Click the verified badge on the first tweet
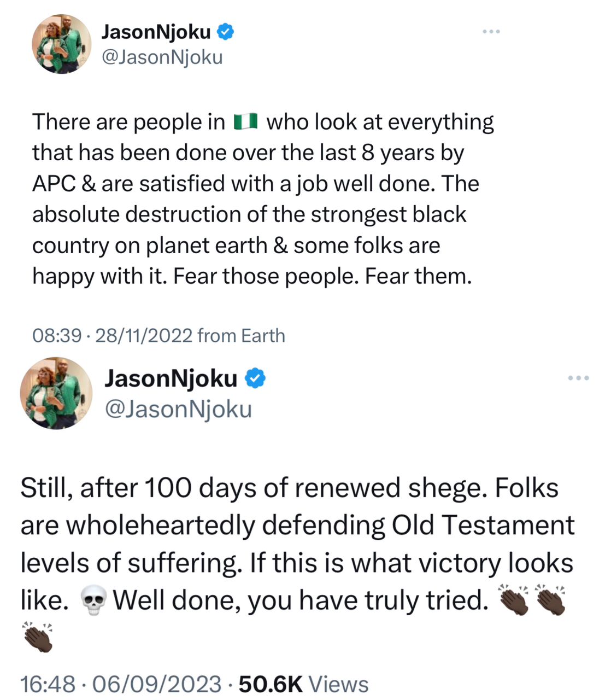611x700 pixels. click(225, 32)
